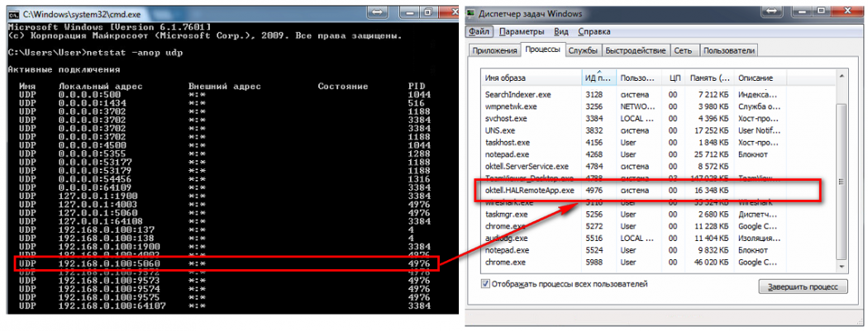Open the Файл menu

tap(479, 31)
